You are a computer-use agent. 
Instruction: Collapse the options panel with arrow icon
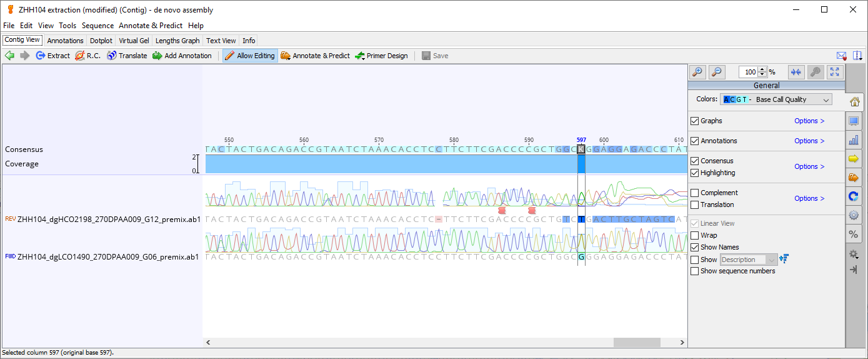pos(854,270)
